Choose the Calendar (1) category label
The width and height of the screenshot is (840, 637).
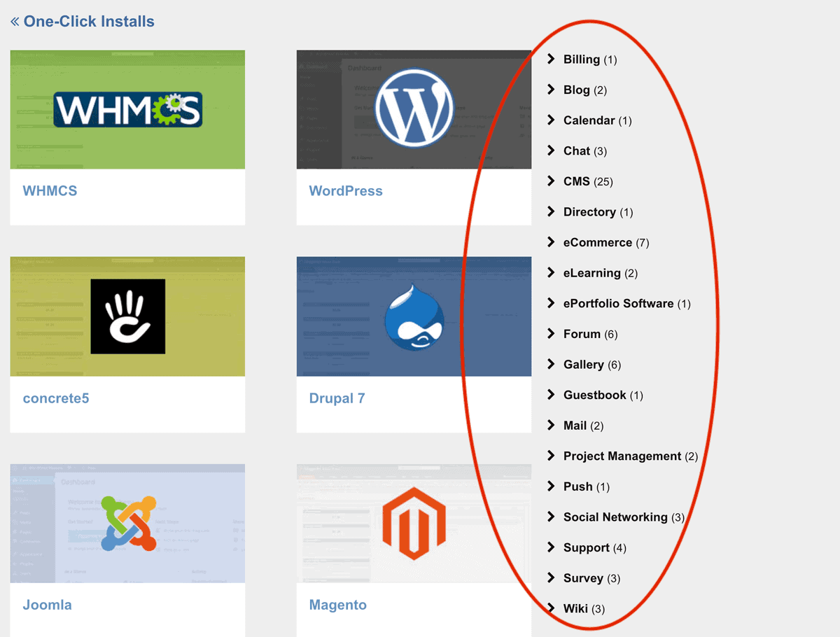(x=598, y=120)
